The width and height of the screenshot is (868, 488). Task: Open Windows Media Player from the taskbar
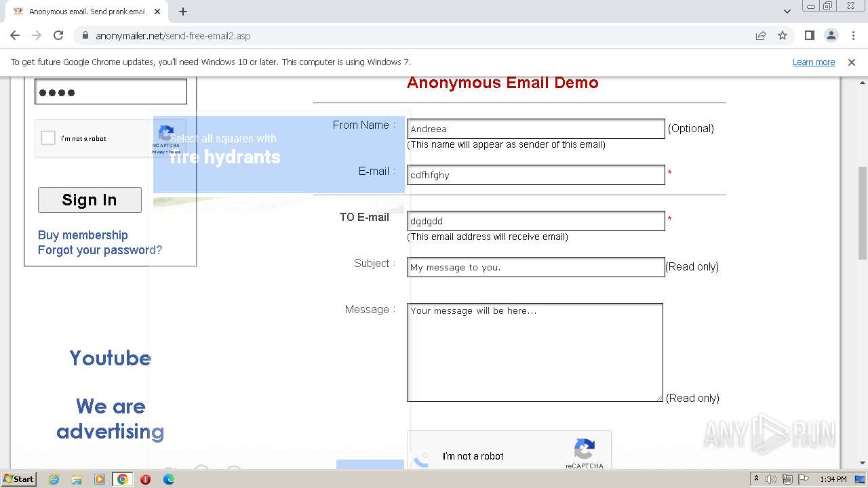point(100,479)
